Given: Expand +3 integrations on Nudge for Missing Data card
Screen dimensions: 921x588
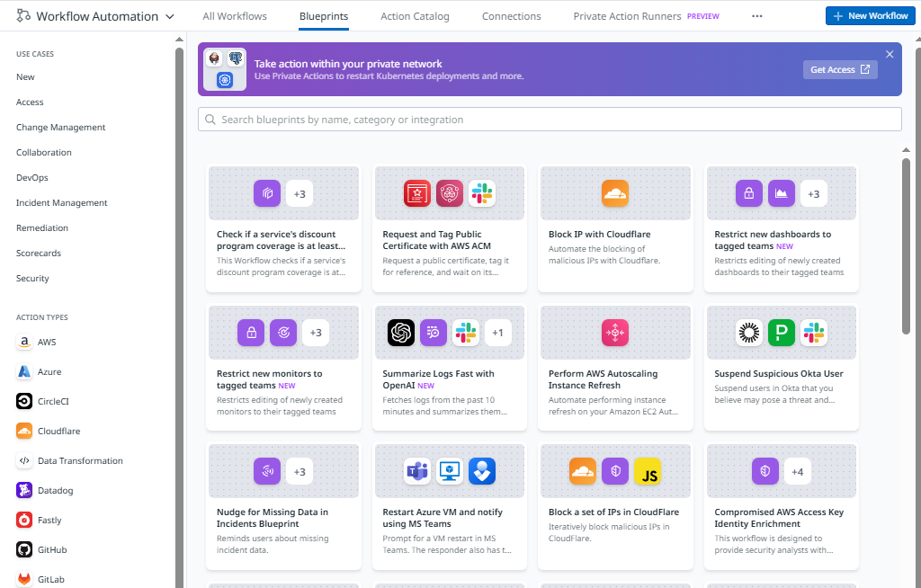Looking at the screenshot, I should [300, 471].
